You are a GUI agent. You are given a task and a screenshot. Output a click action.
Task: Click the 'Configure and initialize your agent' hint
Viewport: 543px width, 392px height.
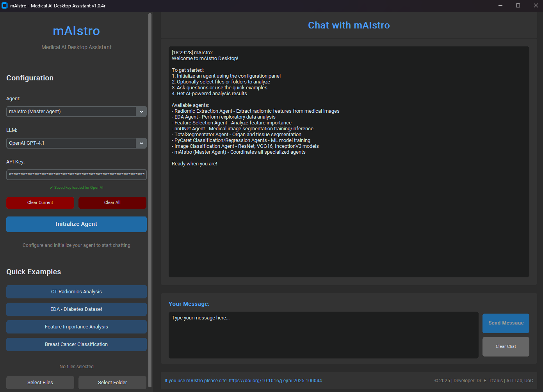77,245
